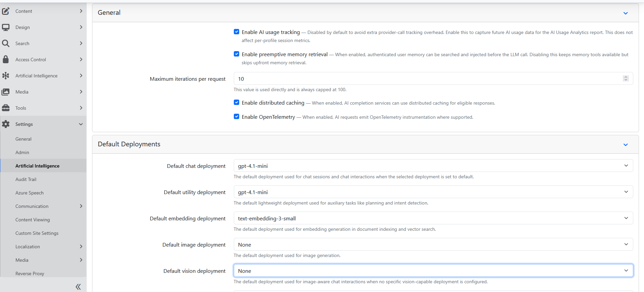
Task: Click the Search magnifier icon in sidebar
Action: point(6,43)
